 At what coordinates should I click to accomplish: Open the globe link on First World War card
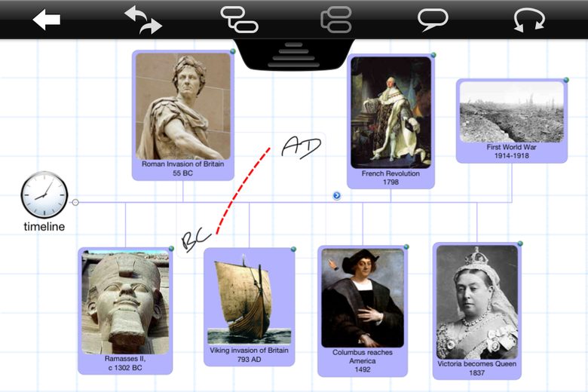tap(566, 80)
